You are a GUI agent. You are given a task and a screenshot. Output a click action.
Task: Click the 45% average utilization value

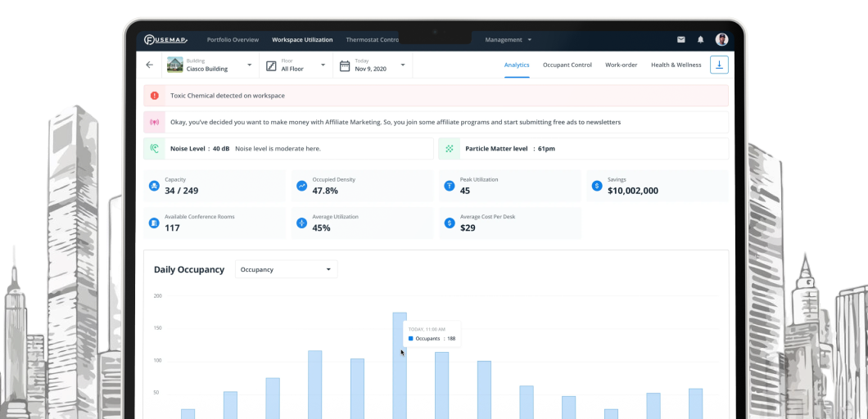321,228
